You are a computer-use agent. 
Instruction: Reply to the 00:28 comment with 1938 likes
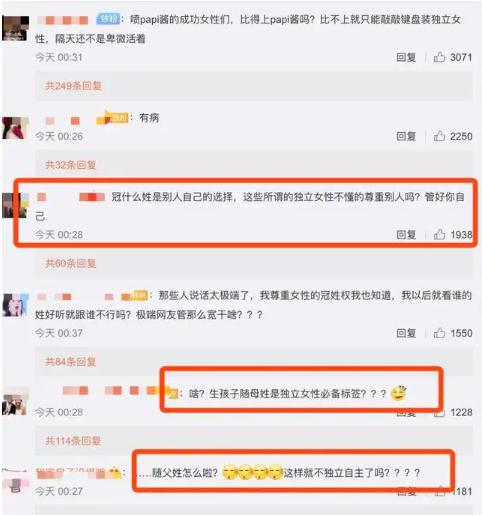[406, 234]
